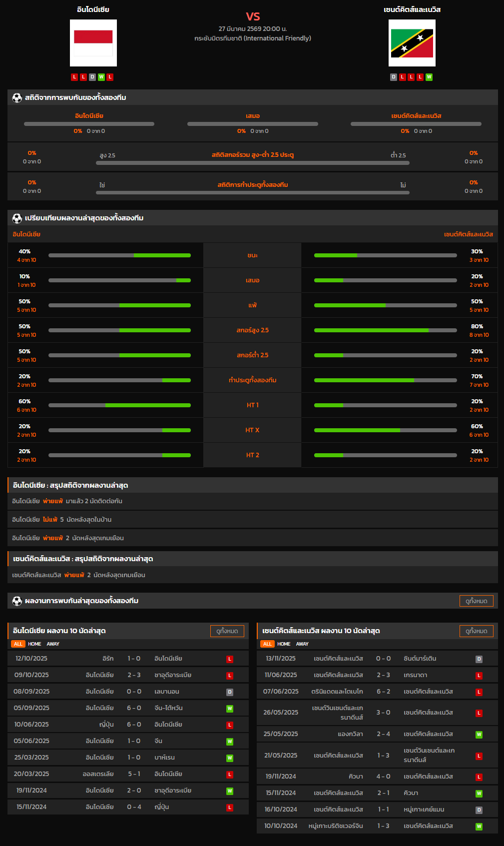The height and width of the screenshot is (846, 504).
Task: Click Indonesia win percentage progress bar
Action: point(119,255)
